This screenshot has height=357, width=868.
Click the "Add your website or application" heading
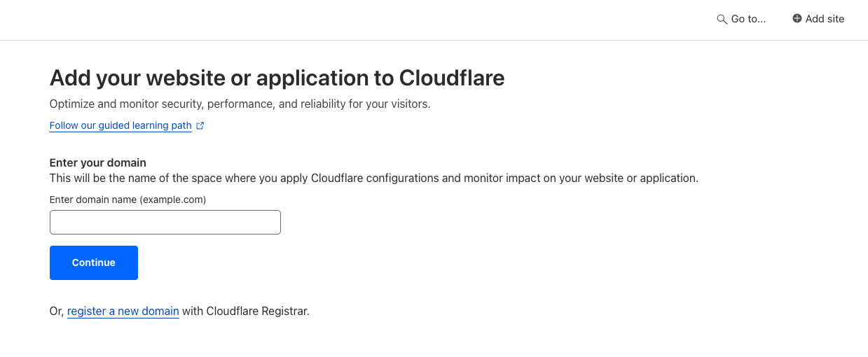[210, 78]
